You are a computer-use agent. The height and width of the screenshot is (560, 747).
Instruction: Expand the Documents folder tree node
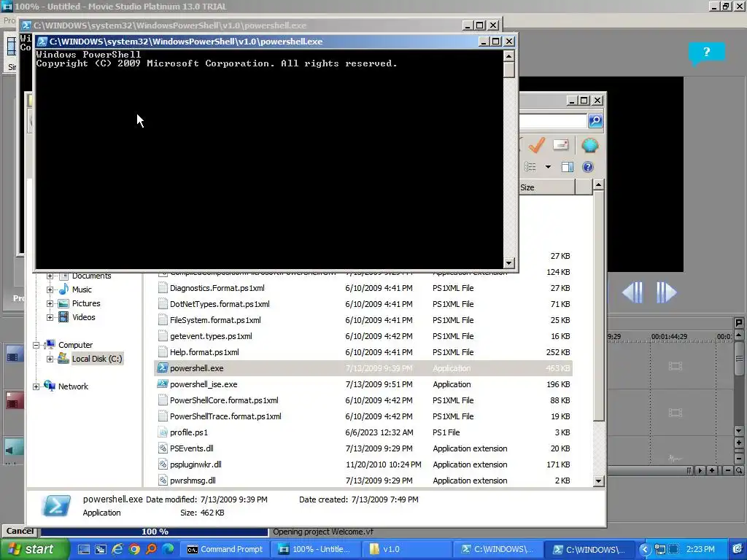point(50,276)
